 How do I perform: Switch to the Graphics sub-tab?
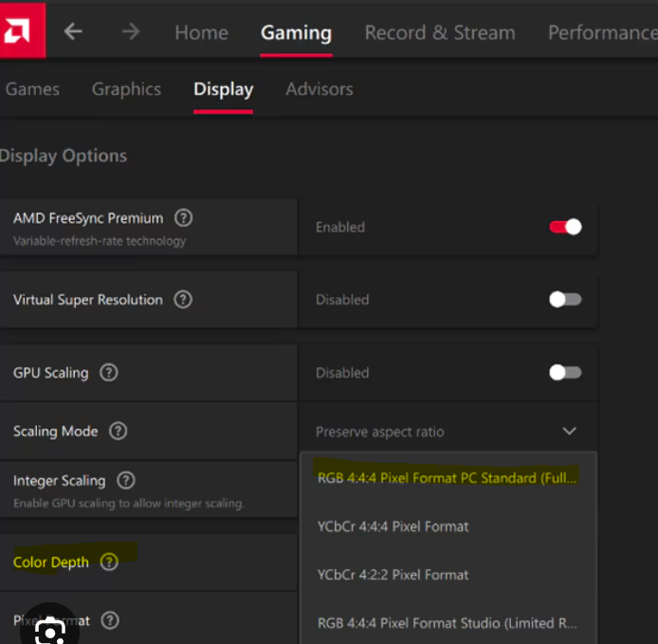126,89
